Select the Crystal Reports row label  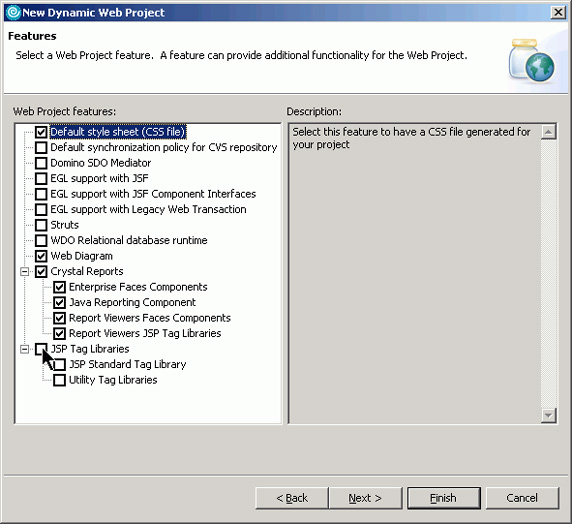click(87, 271)
